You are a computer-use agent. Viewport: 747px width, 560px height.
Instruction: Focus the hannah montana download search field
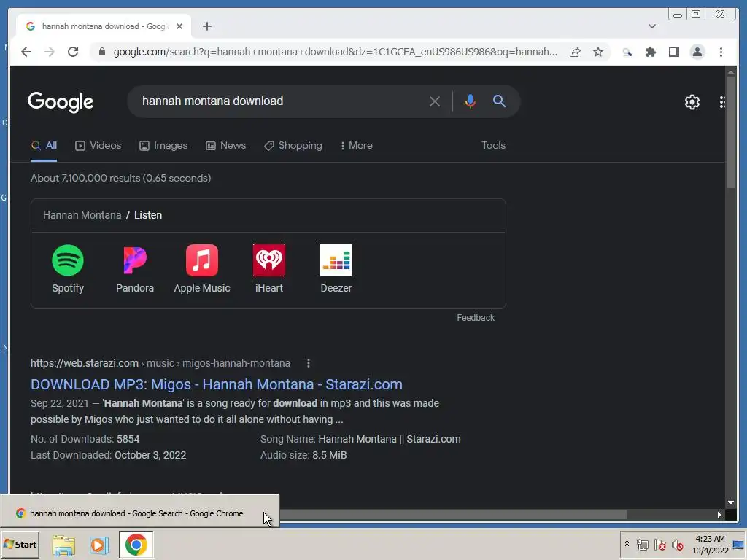(x=281, y=101)
